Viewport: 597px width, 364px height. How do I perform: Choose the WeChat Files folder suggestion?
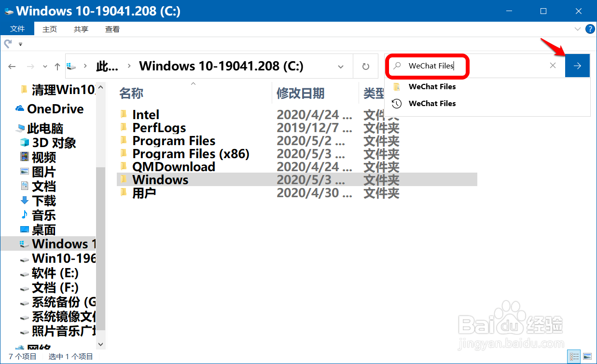[431, 87]
